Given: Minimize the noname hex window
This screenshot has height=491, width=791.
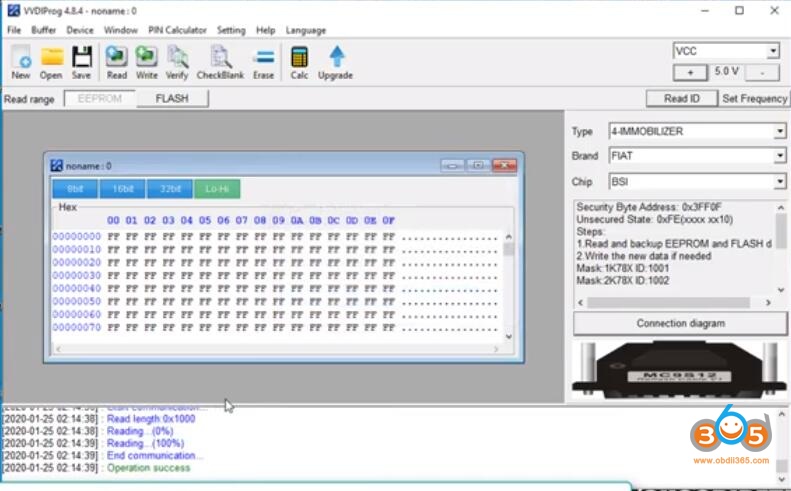Looking at the screenshot, I should pos(452,166).
